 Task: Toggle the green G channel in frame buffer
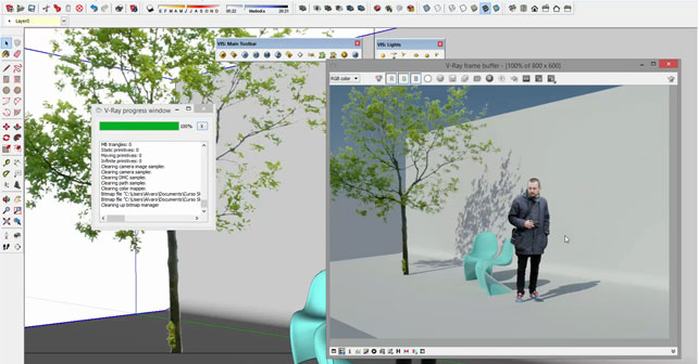(x=403, y=78)
